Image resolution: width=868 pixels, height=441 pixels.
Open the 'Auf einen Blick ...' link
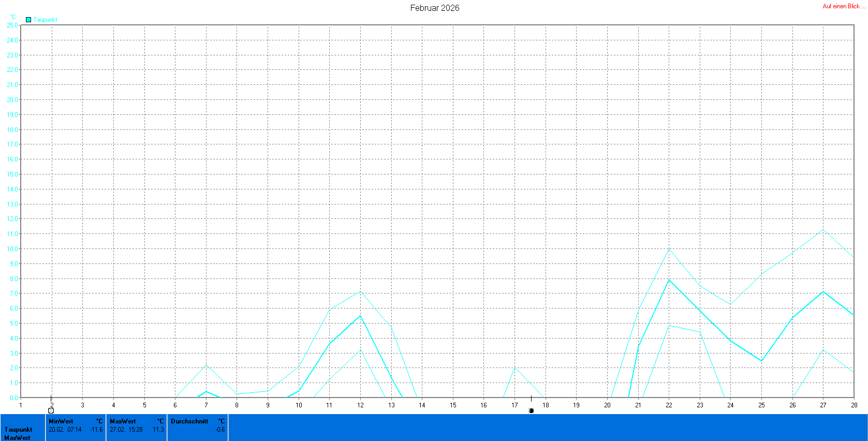pos(844,6)
